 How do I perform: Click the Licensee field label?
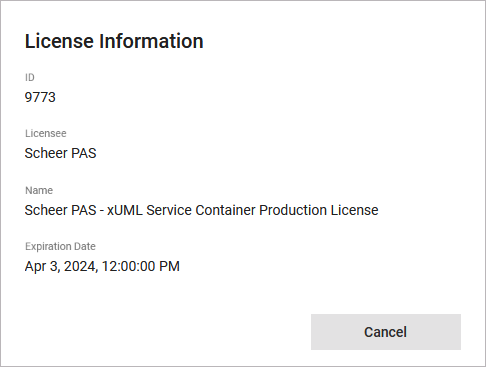(46, 133)
